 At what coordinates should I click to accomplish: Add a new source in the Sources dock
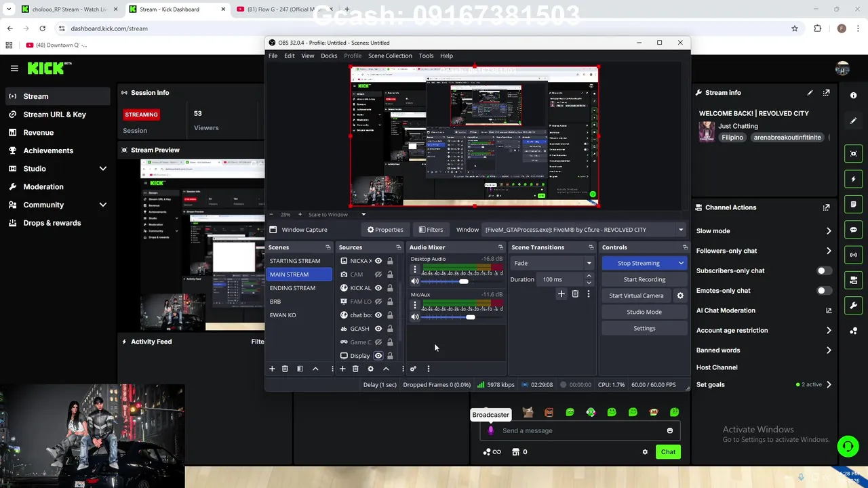(x=342, y=369)
